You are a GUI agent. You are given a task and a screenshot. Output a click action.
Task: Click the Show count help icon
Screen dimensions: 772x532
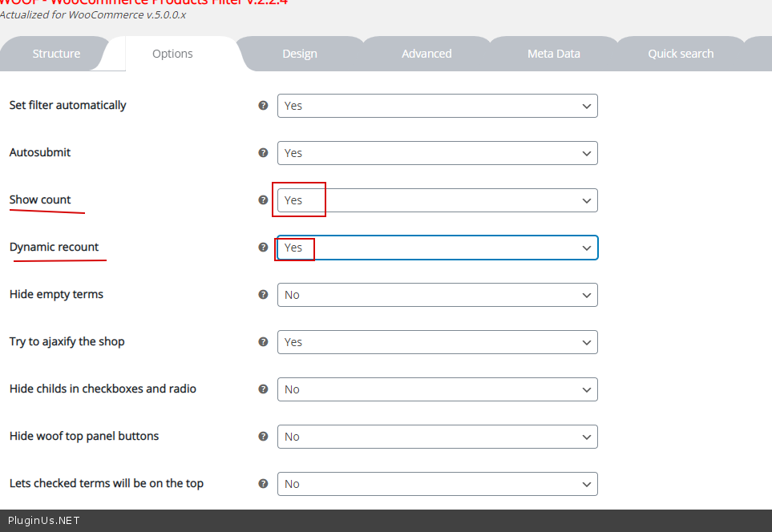[263, 199]
